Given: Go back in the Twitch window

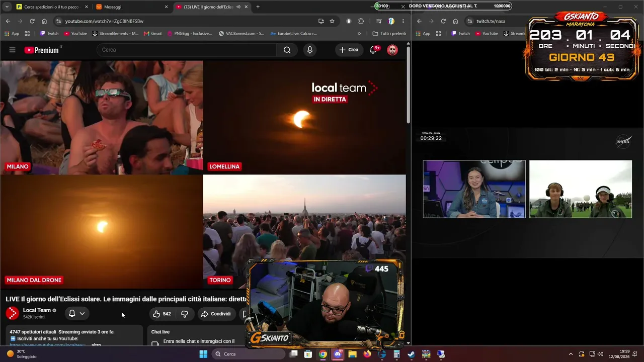Looking at the screenshot, I should (x=419, y=21).
